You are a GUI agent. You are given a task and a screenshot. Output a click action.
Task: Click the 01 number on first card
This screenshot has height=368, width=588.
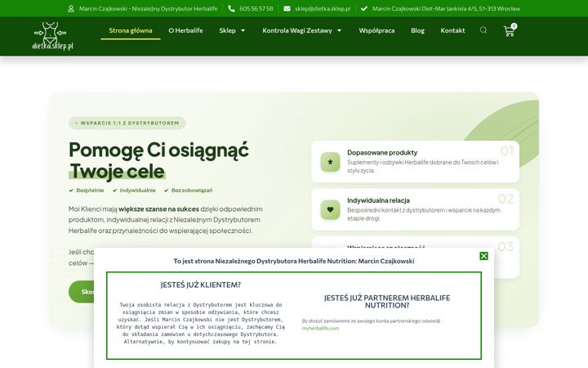pyautogui.click(x=506, y=151)
